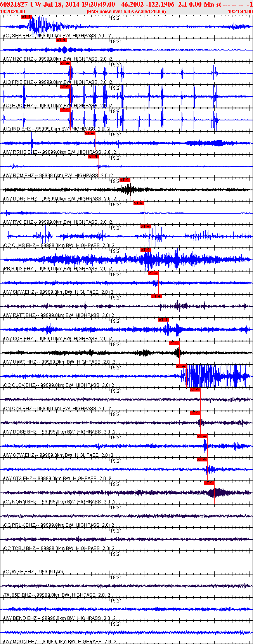Click the UW RVC EHZ station label

(x=19, y=222)
